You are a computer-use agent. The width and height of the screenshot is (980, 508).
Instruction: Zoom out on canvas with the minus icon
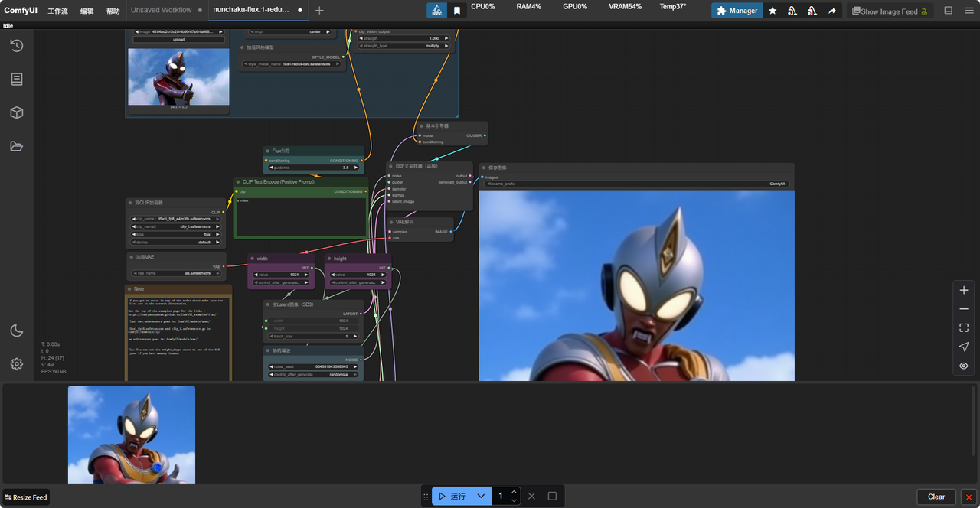click(964, 309)
